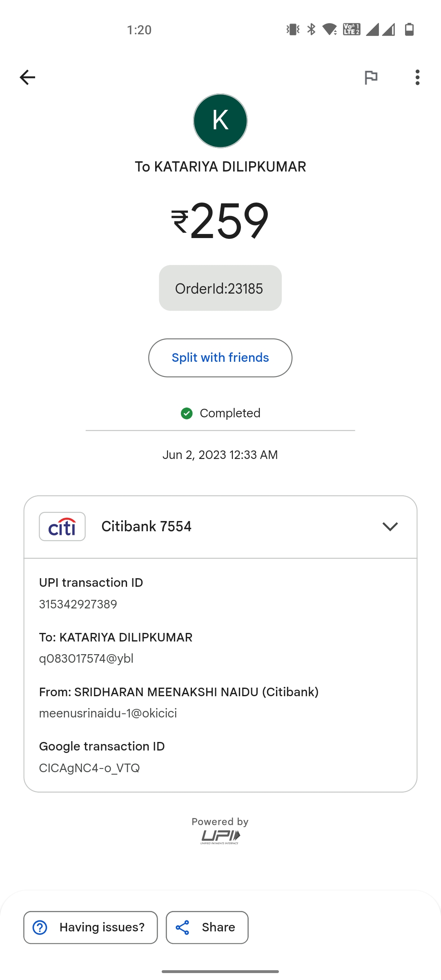Tap the Google transaction ID value

click(x=89, y=768)
